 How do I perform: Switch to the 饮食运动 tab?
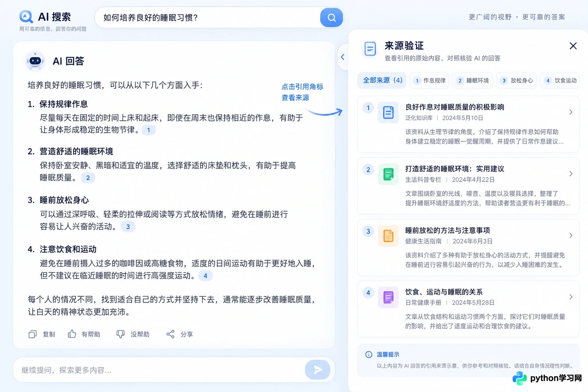(561, 80)
